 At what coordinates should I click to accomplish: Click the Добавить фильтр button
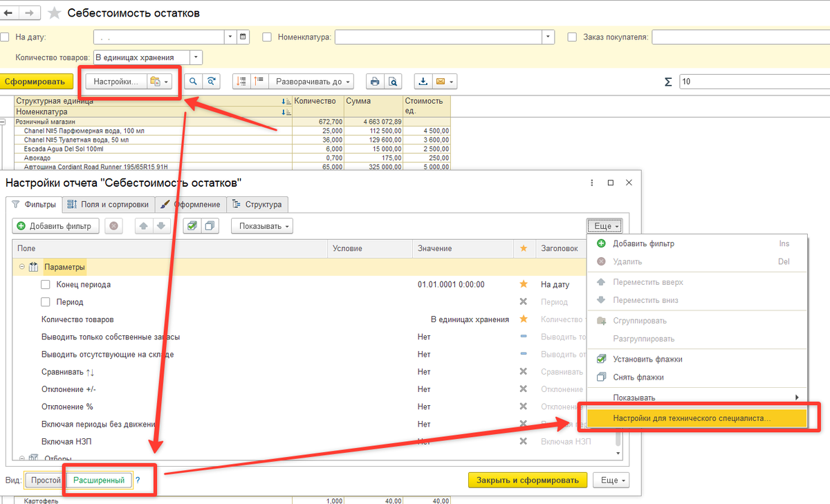click(55, 226)
